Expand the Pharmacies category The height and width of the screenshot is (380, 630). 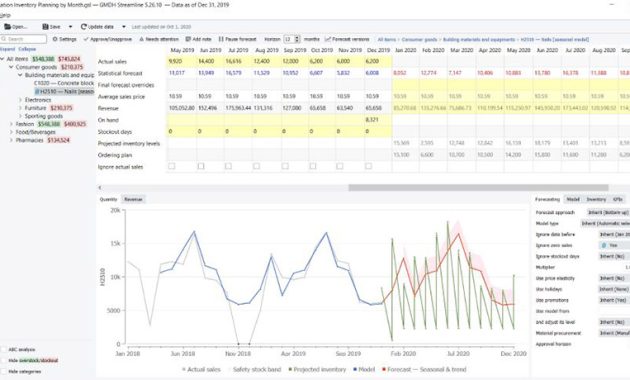(x=11, y=140)
